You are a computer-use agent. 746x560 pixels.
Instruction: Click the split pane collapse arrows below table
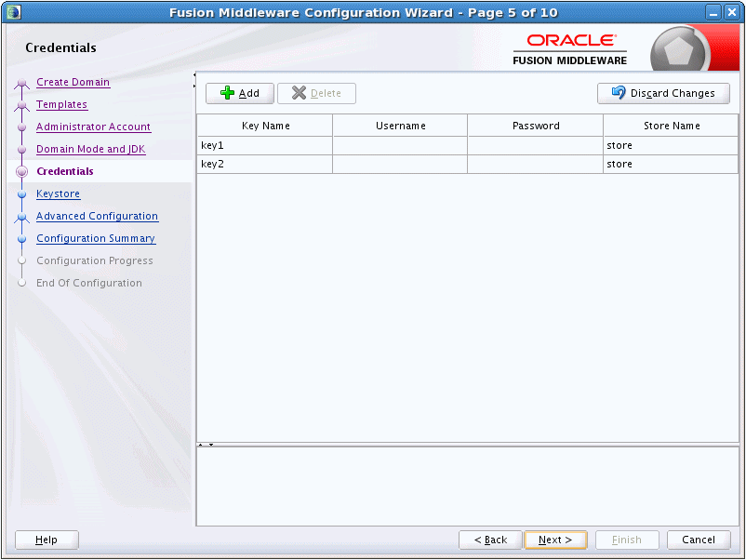click(206, 445)
